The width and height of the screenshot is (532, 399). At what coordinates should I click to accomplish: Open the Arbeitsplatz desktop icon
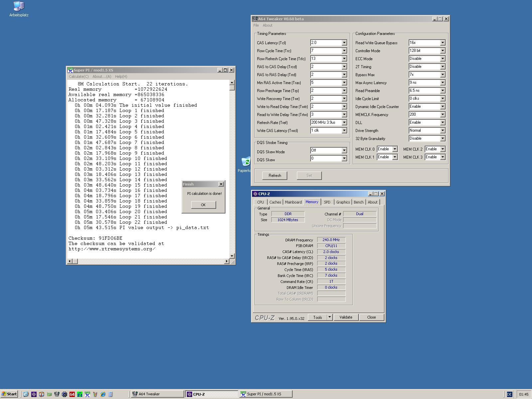coord(19,9)
